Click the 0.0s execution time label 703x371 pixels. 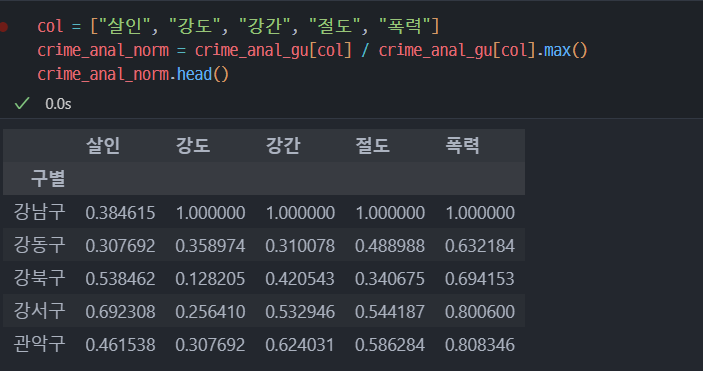pos(58,104)
